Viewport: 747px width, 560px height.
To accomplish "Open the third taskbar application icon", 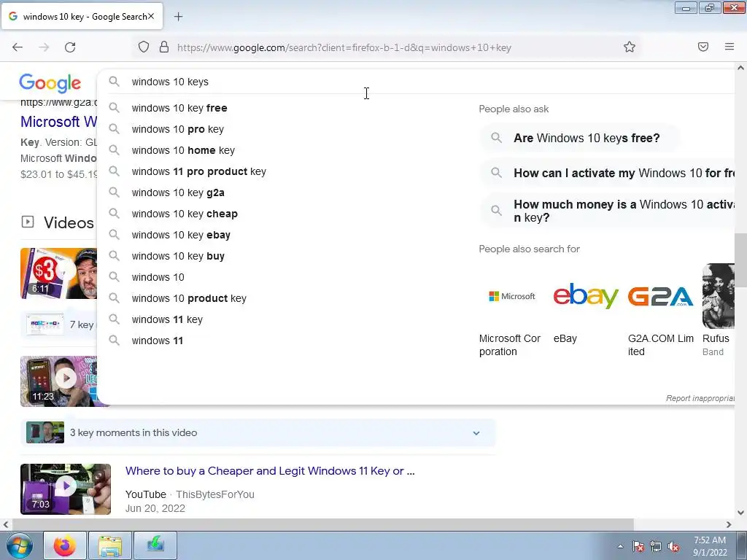I will click(x=155, y=545).
